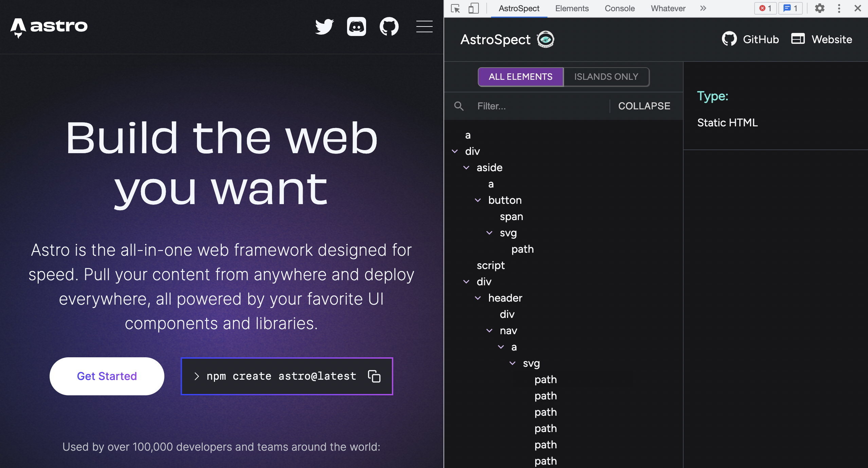Select the ALL ELEMENTS toggle
This screenshot has width=868, height=468.
pos(521,77)
